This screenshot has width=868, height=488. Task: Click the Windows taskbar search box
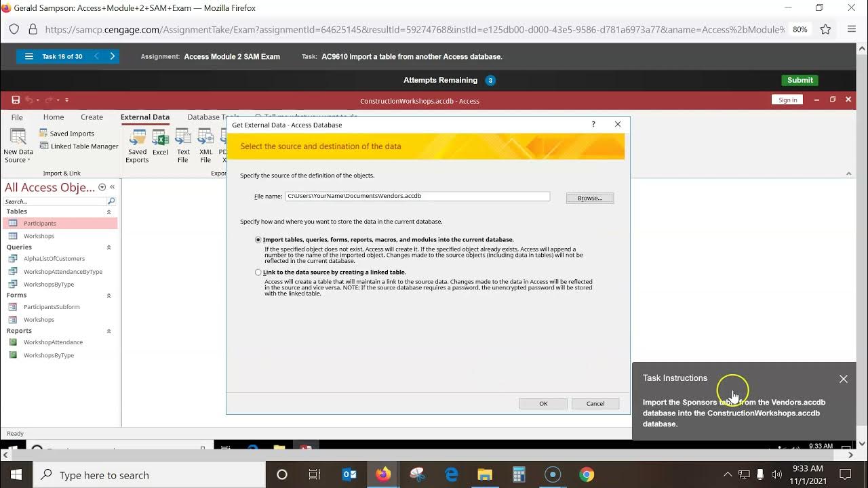coord(149,474)
